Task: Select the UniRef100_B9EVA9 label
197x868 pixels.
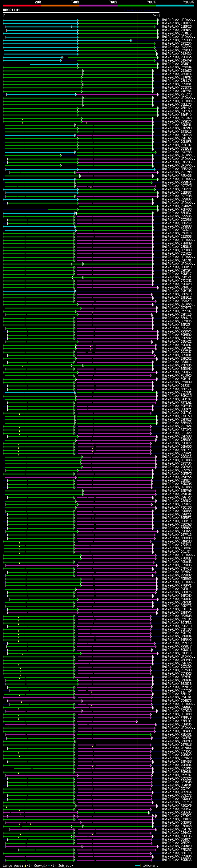Action: tap(177, 491)
